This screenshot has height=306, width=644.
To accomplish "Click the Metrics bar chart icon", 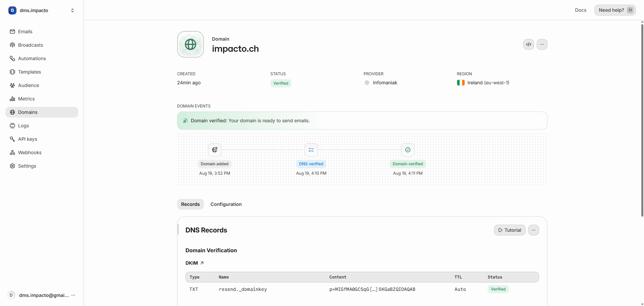I will pos(12,99).
